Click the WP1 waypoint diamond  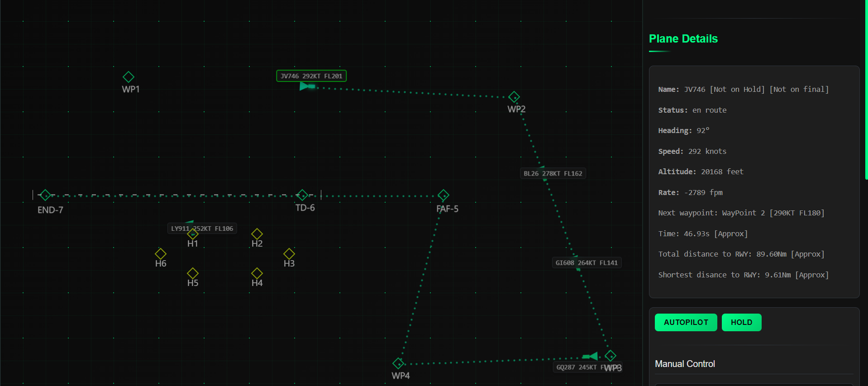(x=129, y=77)
